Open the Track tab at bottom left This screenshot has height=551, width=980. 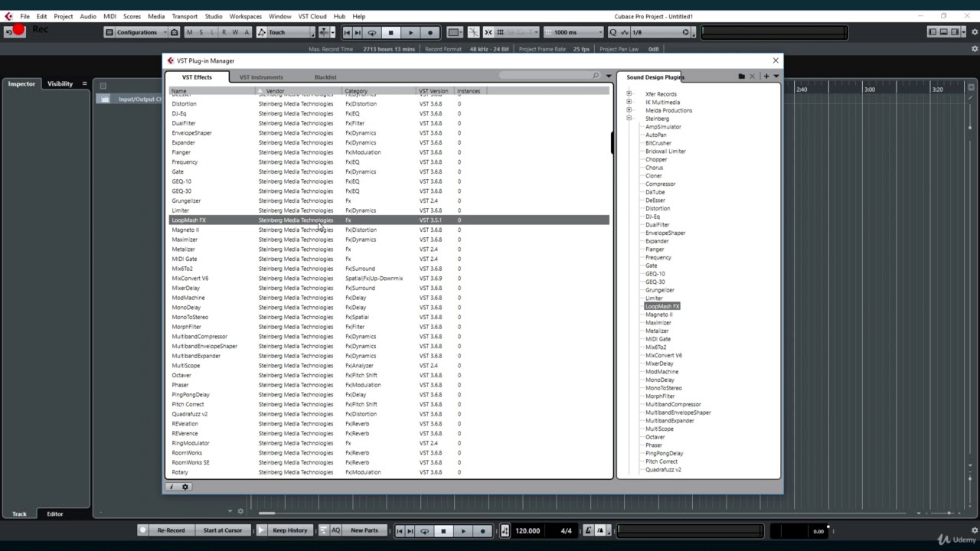19,514
